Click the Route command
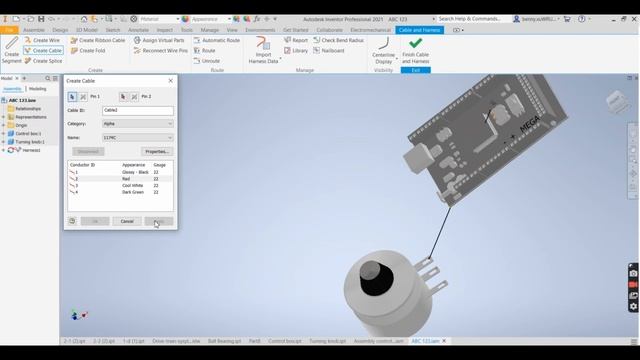This screenshot has height=360, width=640. click(204, 51)
